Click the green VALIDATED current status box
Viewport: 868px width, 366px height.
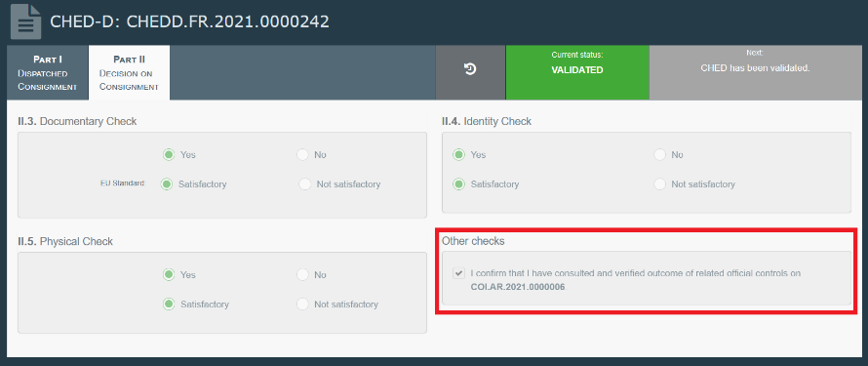[x=577, y=72]
